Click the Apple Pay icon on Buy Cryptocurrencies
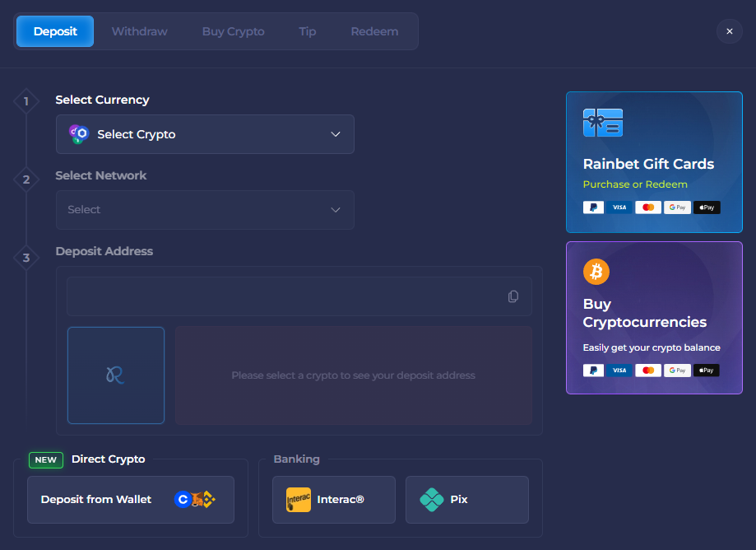Image resolution: width=756 pixels, height=550 pixels. tap(707, 370)
